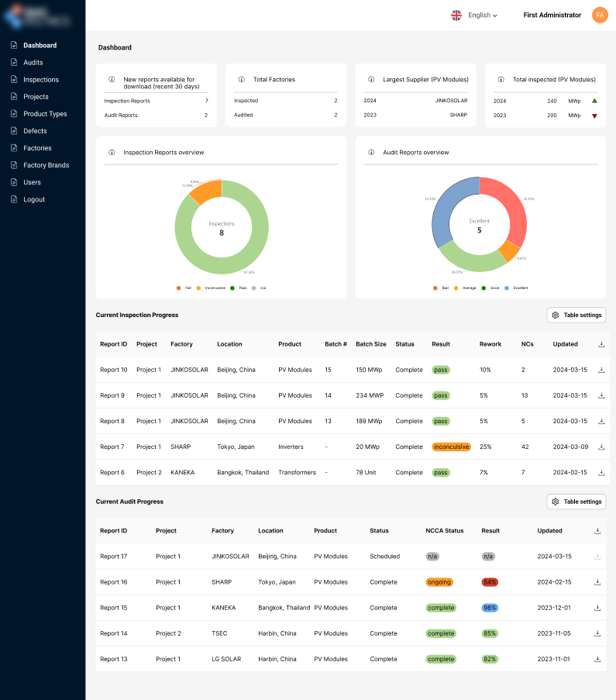The width and height of the screenshot is (616, 700).
Task: Go to Inspections in the sidebar
Action: pos(41,80)
